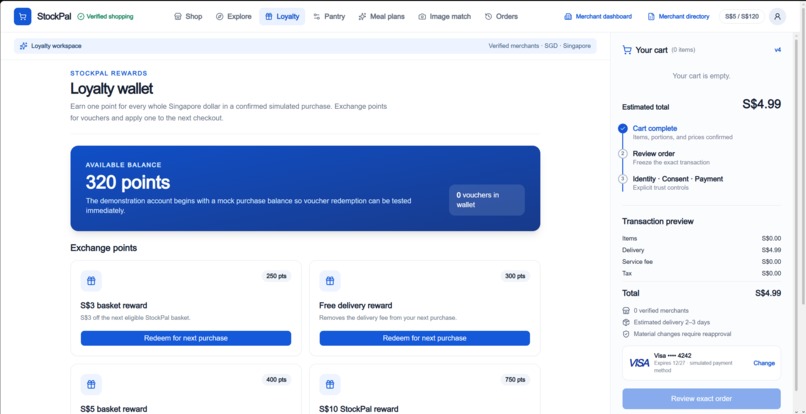Click the Free delivery reward title
Screen dimensions: 806x414
(356, 305)
